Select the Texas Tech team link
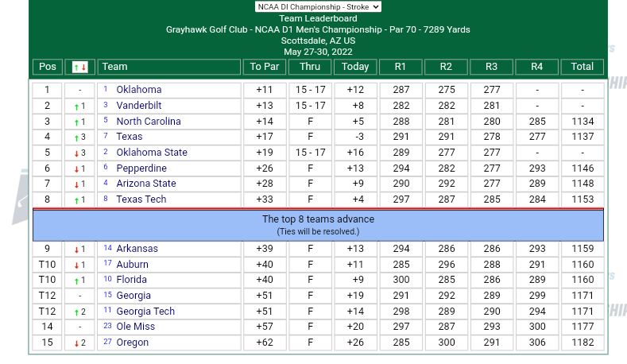Viewport: 627px width, 364px height. pos(141,199)
